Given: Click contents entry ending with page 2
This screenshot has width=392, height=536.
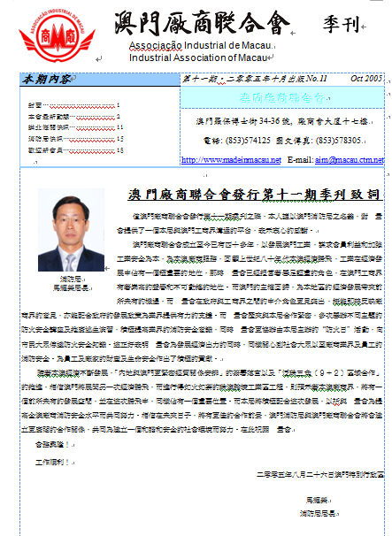Looking at the screenshot, I should 73,117.
